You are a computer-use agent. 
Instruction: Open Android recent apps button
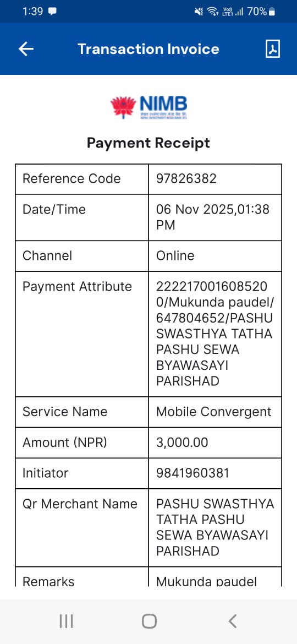click(66, 621)
